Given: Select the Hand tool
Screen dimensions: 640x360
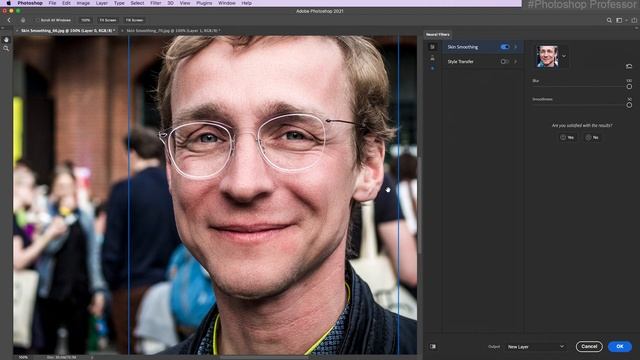Looking at the screenshot, I should 6,40.
